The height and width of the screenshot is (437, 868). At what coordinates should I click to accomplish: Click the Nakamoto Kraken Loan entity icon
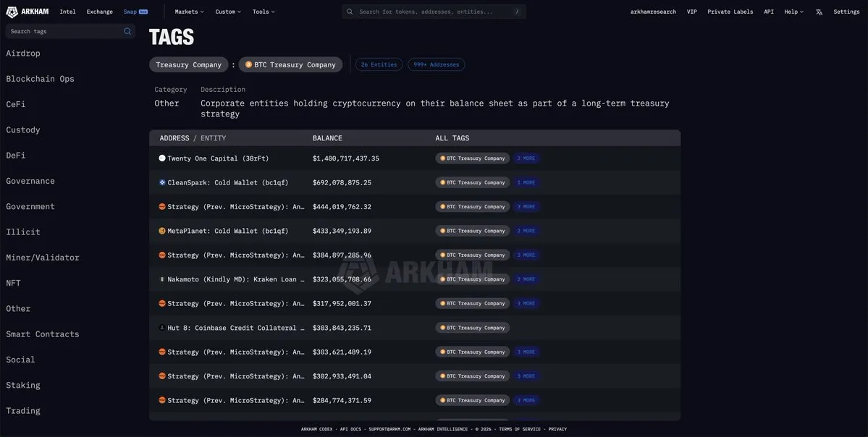click(x=162, y=279)
